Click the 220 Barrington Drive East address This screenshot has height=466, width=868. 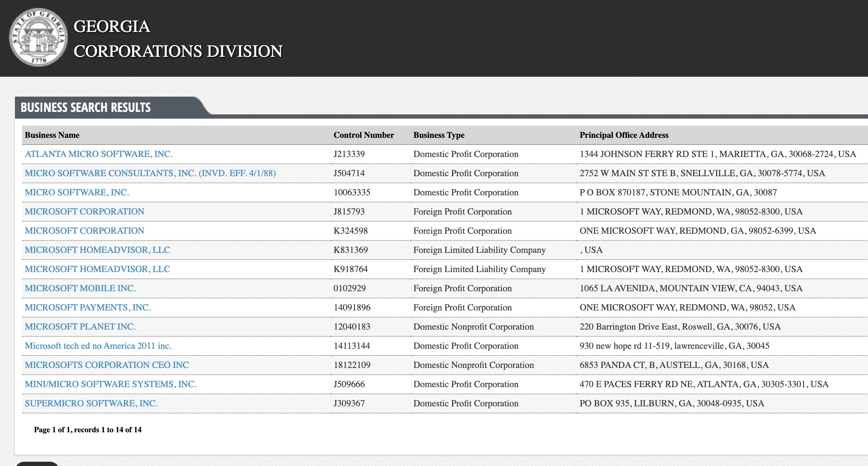[680, 327]
